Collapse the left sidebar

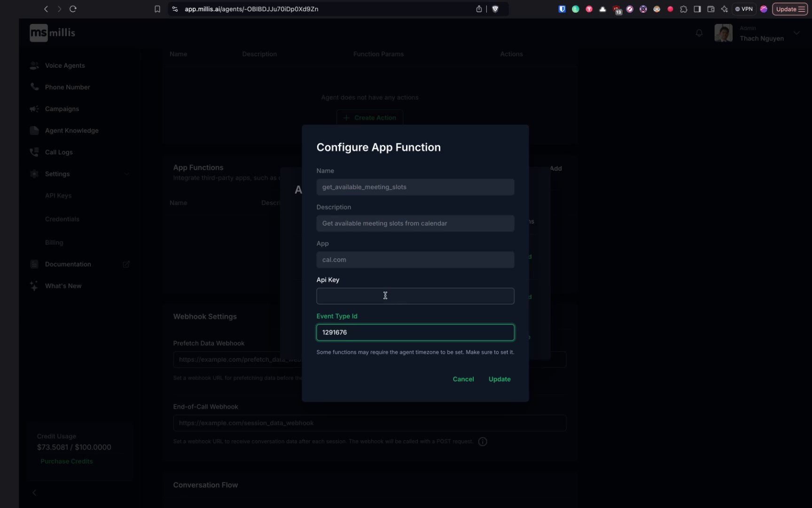tap(34, 492)
